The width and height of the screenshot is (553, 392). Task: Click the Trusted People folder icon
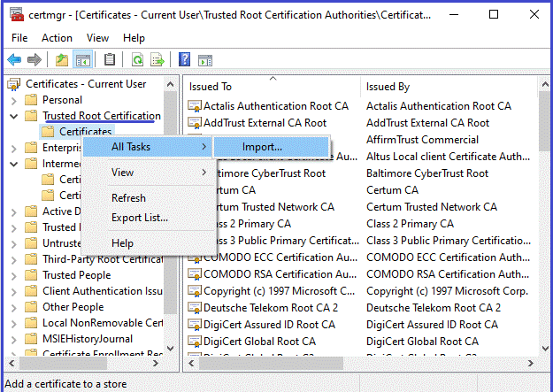pyautogui.click(x=31, y=275)
